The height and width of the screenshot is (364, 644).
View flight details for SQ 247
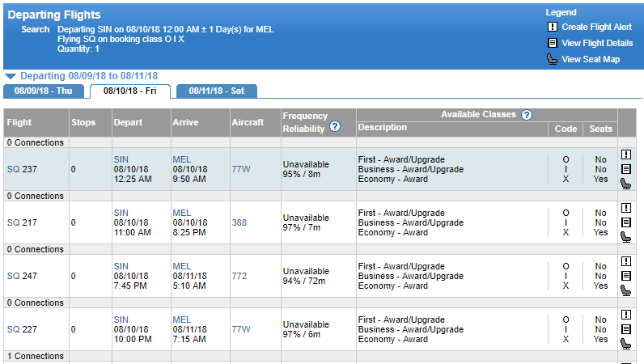[625, 276]
